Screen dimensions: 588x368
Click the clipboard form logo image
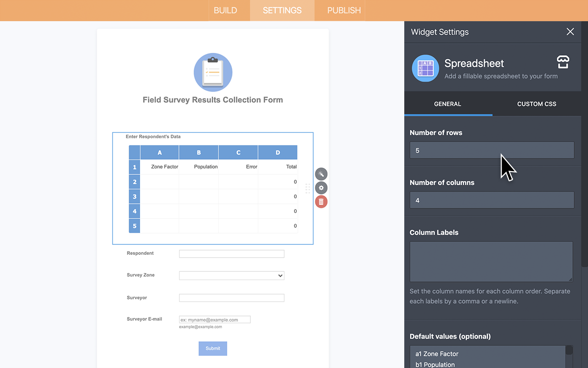coord(213,73)
